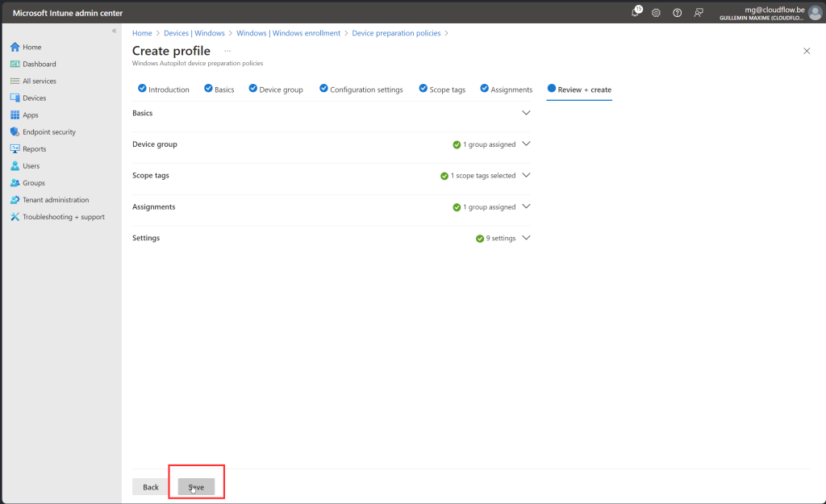Go to the Basics step tab
826x504 pixels.
click(x=219, y=90)
